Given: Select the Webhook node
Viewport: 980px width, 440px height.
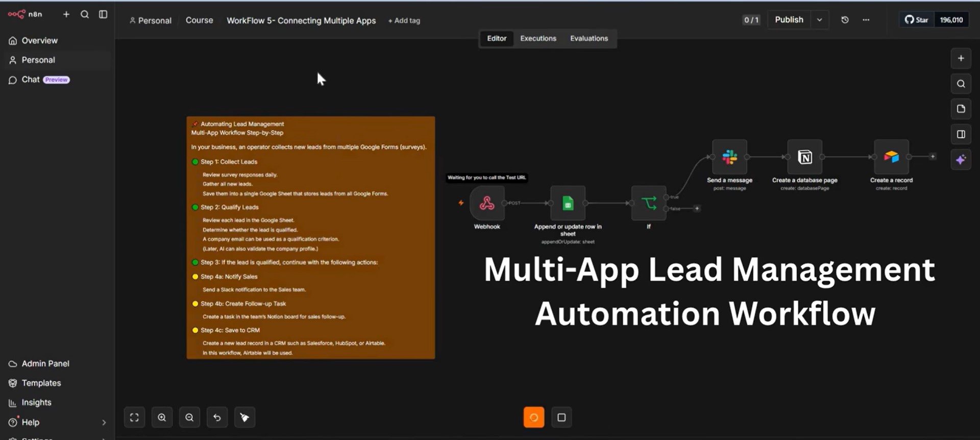Looking at the screenshot, I should tap(487, 203).
